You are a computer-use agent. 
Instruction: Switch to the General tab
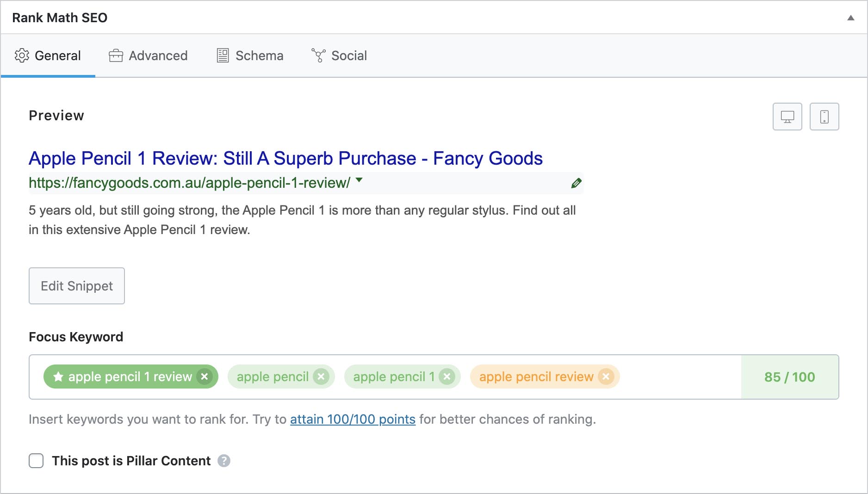tap(48, 56)
